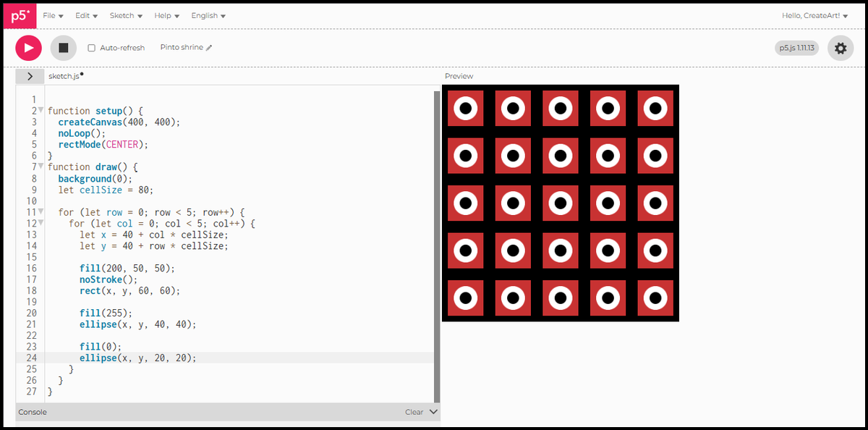This screenshot has width=868, height=430.
Task: Open the File menu
Action: 53,15
